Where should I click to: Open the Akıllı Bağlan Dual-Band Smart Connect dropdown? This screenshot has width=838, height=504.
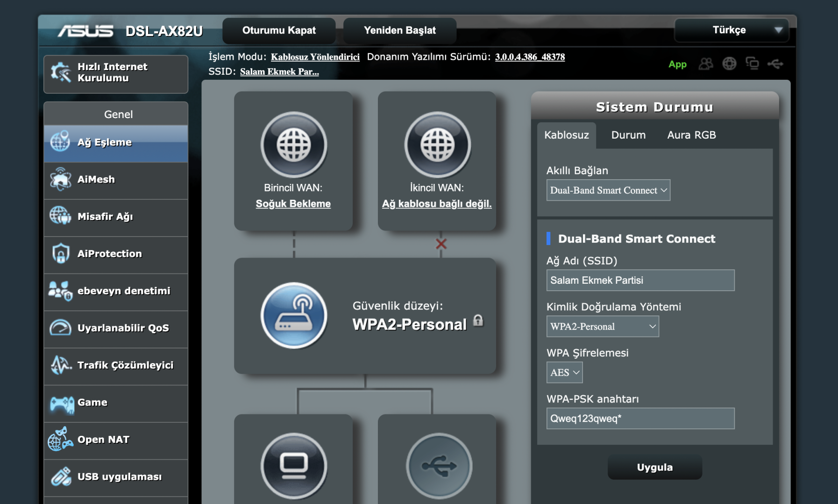tap(608, 190)
